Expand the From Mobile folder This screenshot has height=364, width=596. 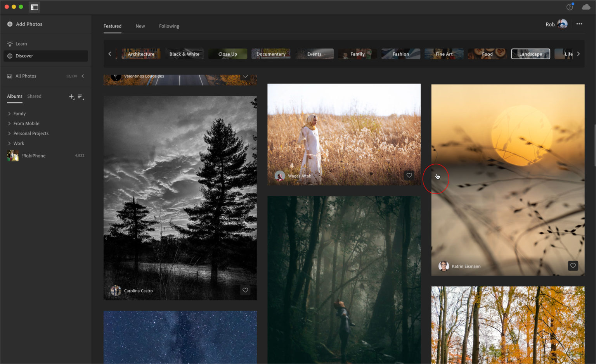(9, 123)
